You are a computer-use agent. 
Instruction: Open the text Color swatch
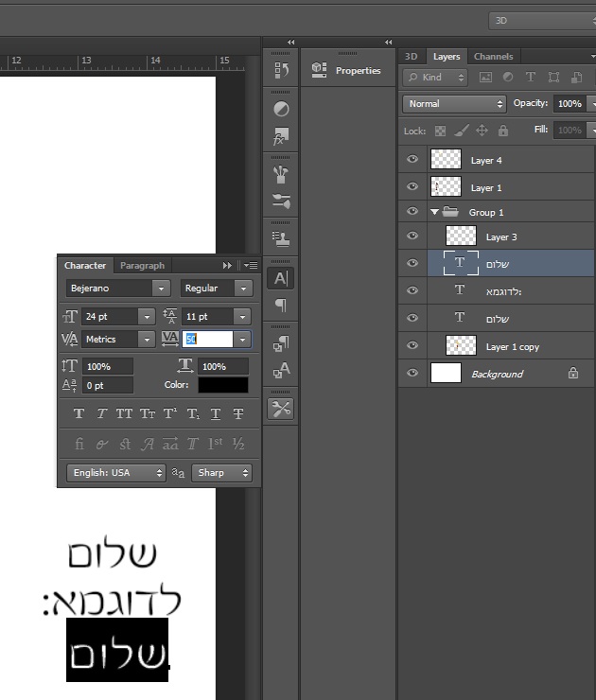[x=223, y=385]
